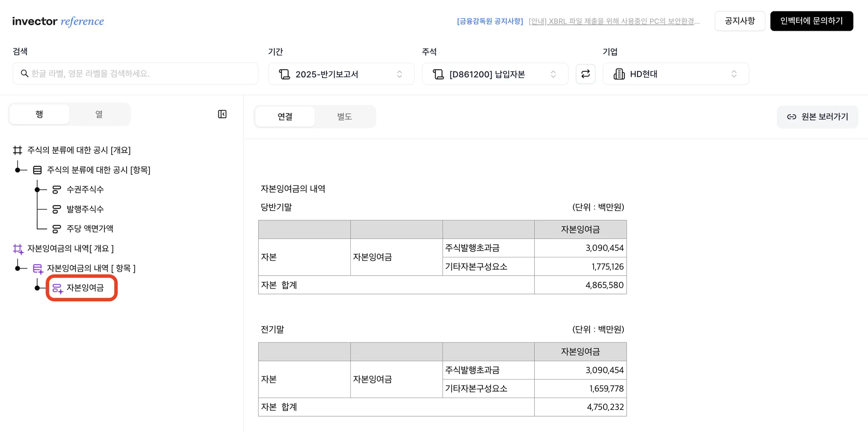868x432 pixels.
Task: Click the icon beside 수권주식수
Action: click(57, 190)
